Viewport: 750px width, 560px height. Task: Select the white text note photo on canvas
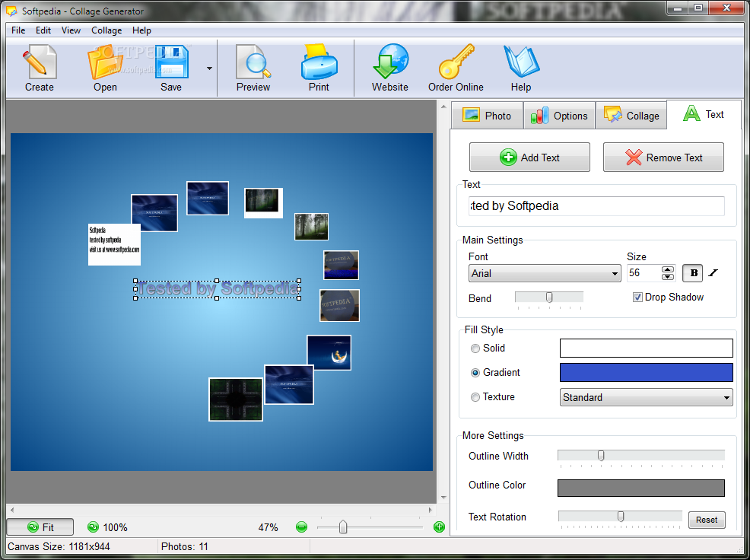pyautogui.click(x=114, y=244)
